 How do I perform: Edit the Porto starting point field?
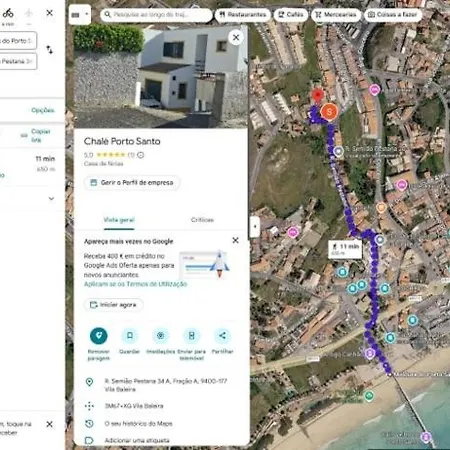point(18,41)
